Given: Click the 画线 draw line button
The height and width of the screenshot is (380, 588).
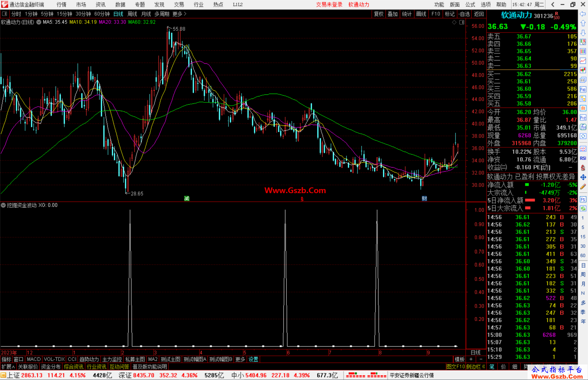Looking at the screenshot, I should 421,14.
